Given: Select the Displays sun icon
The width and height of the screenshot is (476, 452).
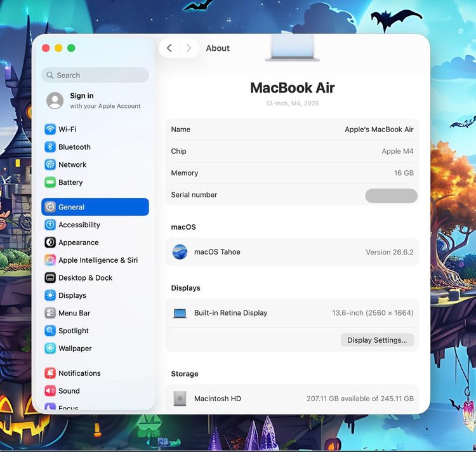Looking at the screenshot, I should (50, 295).
